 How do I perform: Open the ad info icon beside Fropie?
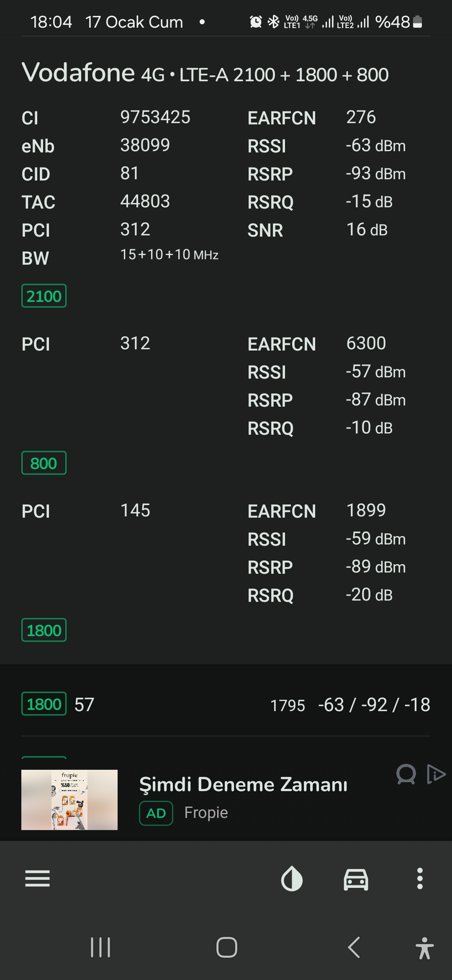406,774
